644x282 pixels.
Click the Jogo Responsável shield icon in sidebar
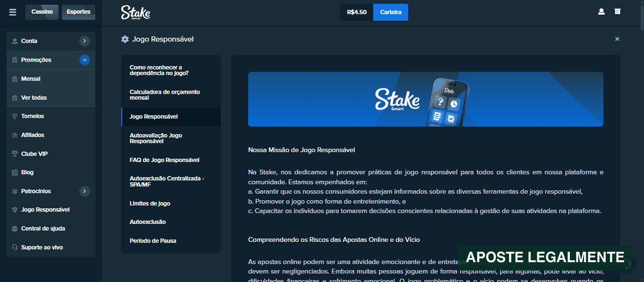(x=15, y=210)
